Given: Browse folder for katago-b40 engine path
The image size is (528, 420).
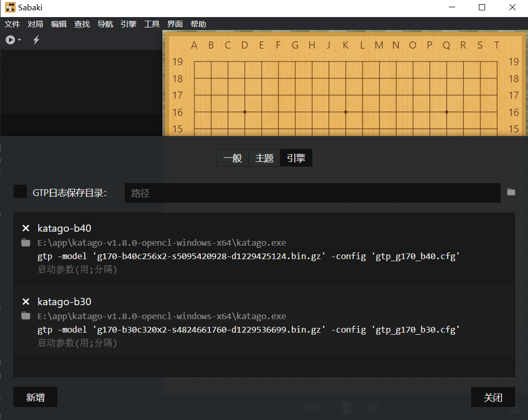Looking at the screenshot, I should click(x=25, y=243).
